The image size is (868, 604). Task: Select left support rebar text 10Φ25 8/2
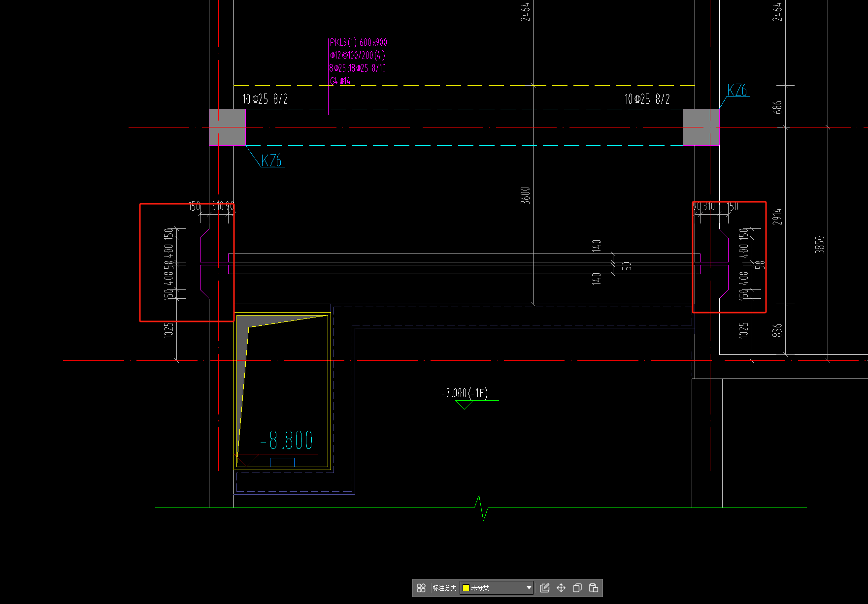(265, 99)
